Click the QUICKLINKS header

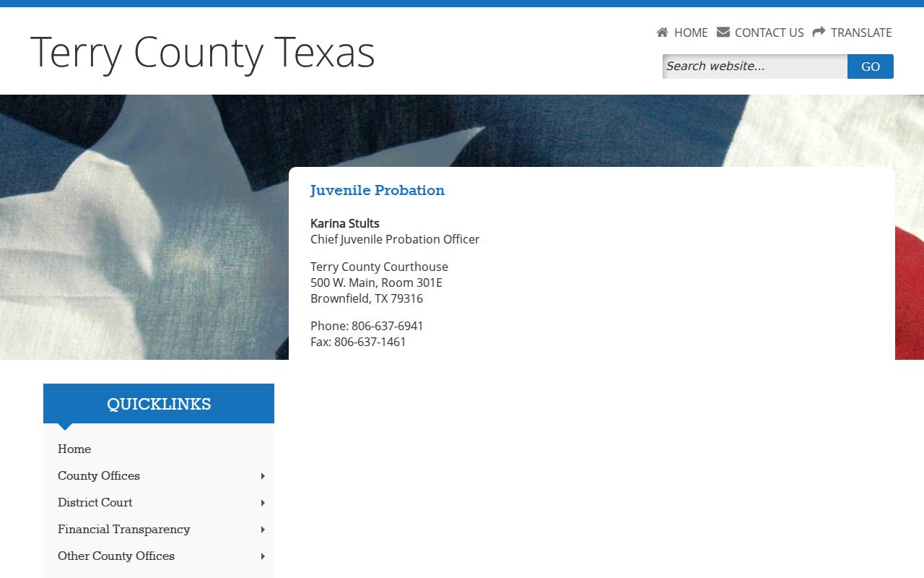point(159,404)
